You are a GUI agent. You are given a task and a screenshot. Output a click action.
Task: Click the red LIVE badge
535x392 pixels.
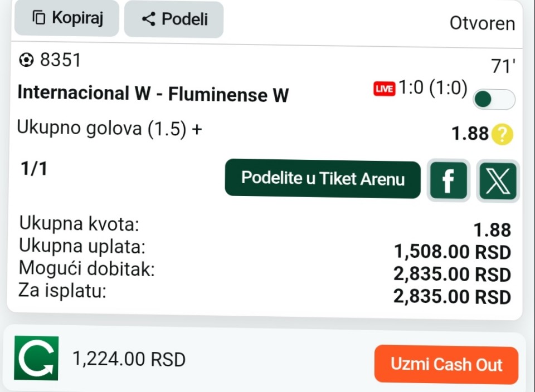coord(384,89)
